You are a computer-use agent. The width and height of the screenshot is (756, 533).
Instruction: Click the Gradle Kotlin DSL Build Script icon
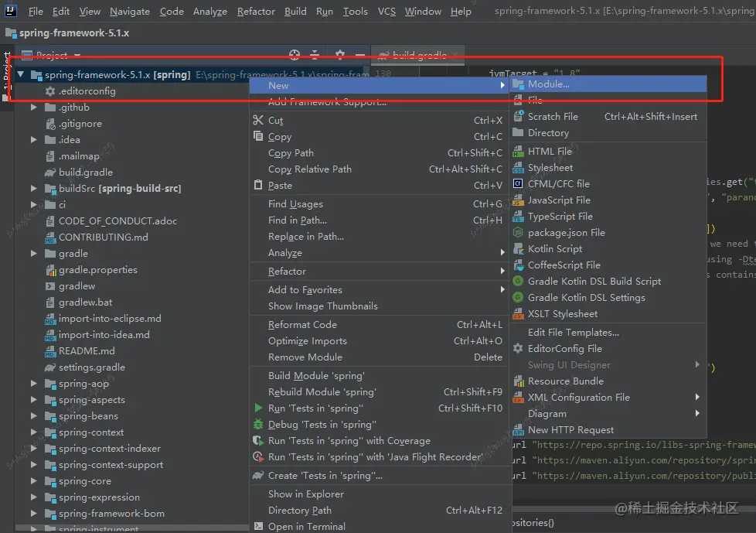tap(518, 282)
